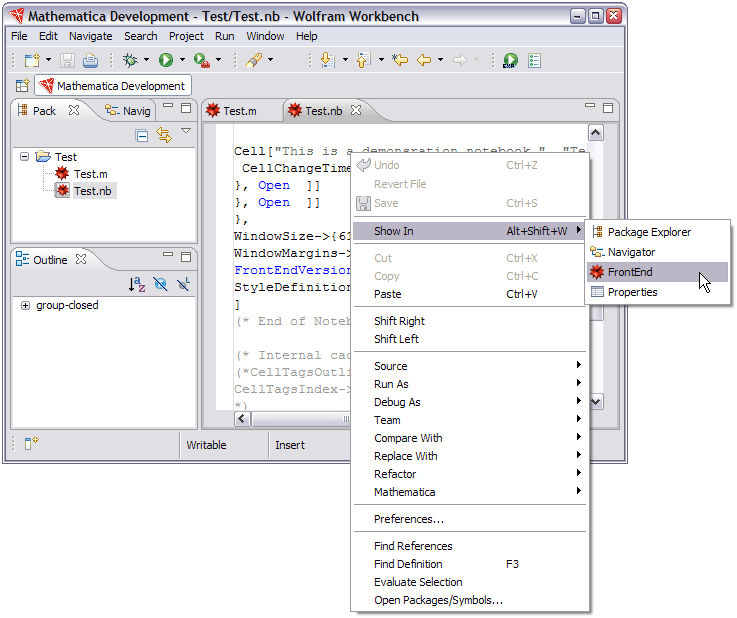Choose Navigator in Show In submenu
This screenshot has height=618, width=737.
[x=657, y=252]
